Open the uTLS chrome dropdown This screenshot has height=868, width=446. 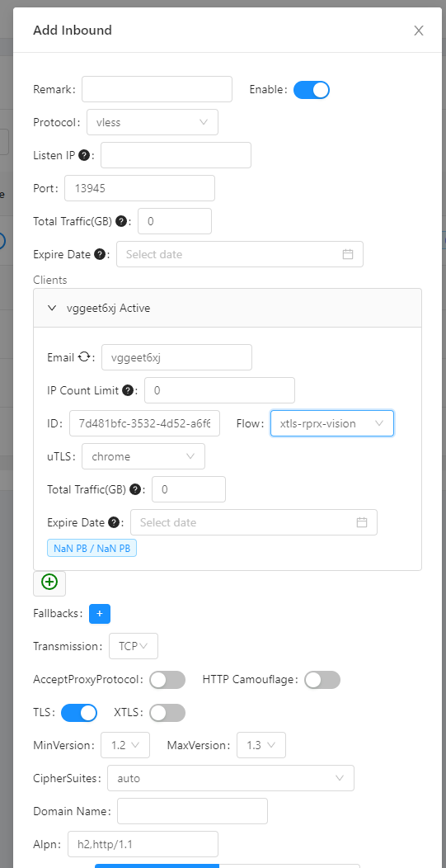[143, 457]
